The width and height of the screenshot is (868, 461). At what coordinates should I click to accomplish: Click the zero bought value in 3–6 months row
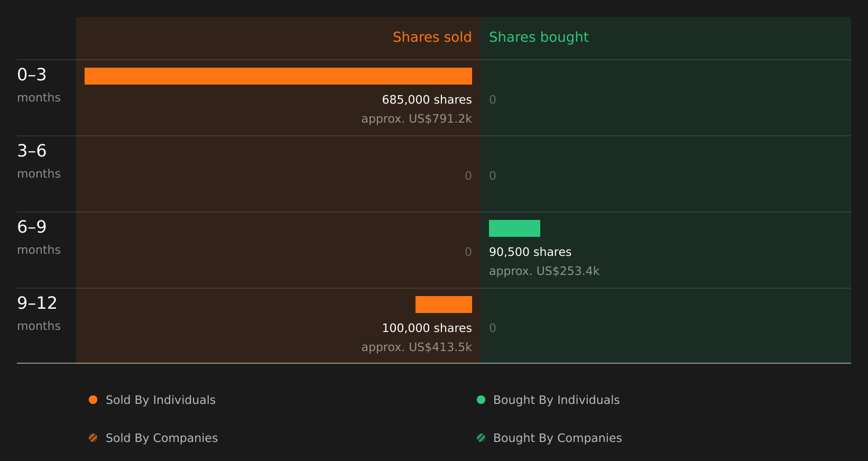pos(493,176)
